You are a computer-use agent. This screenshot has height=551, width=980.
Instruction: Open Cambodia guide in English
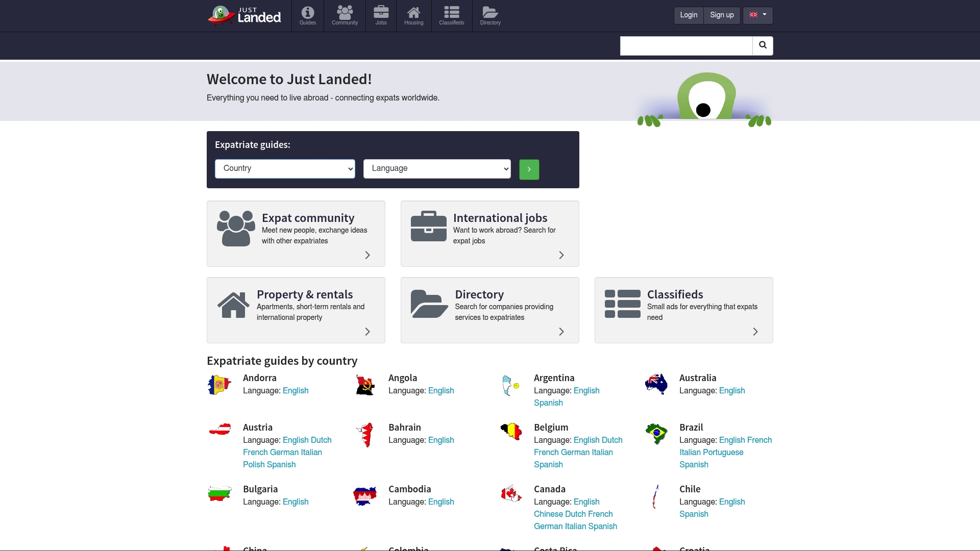(441, 502)
